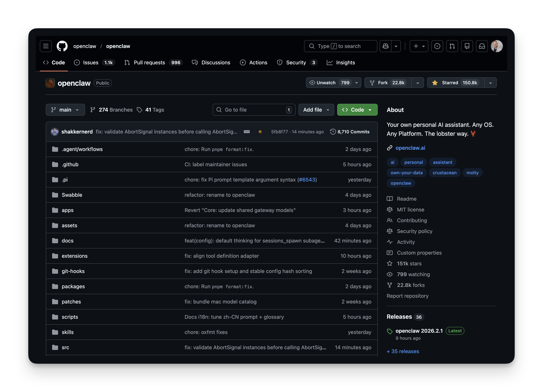Open the extensions folder

pos(74,256)
